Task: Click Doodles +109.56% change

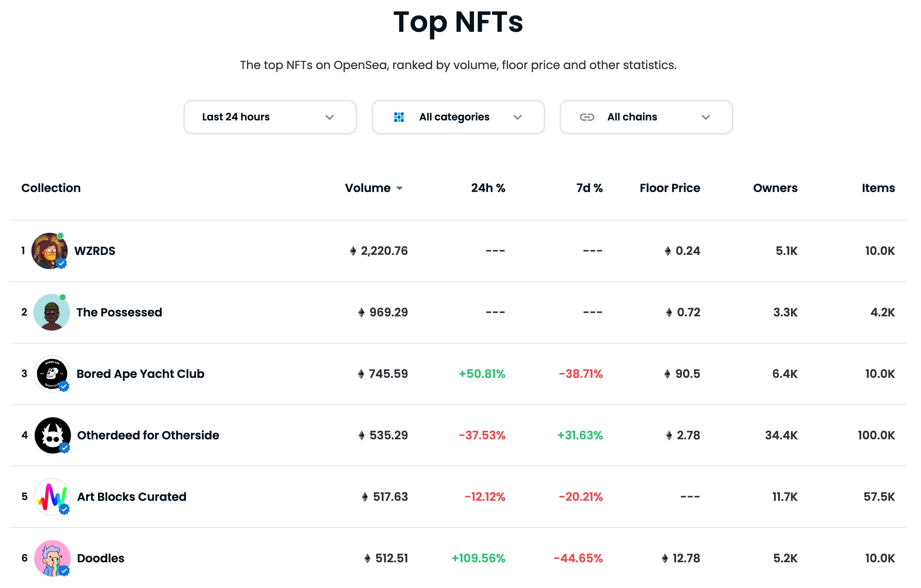Action: pos(479,559)
